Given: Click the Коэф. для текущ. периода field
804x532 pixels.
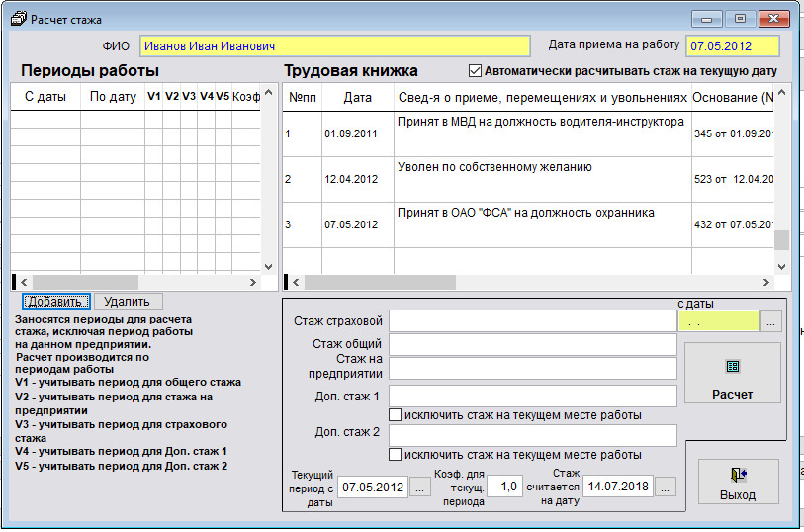Looking at the screenshot, I should [505, 488].
